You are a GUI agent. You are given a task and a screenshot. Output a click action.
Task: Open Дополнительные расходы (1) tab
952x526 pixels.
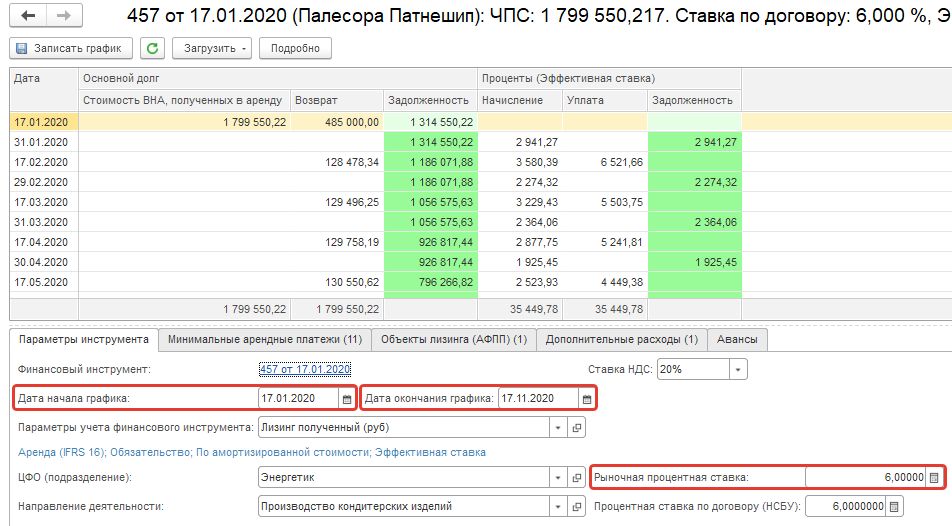[622, 340]
